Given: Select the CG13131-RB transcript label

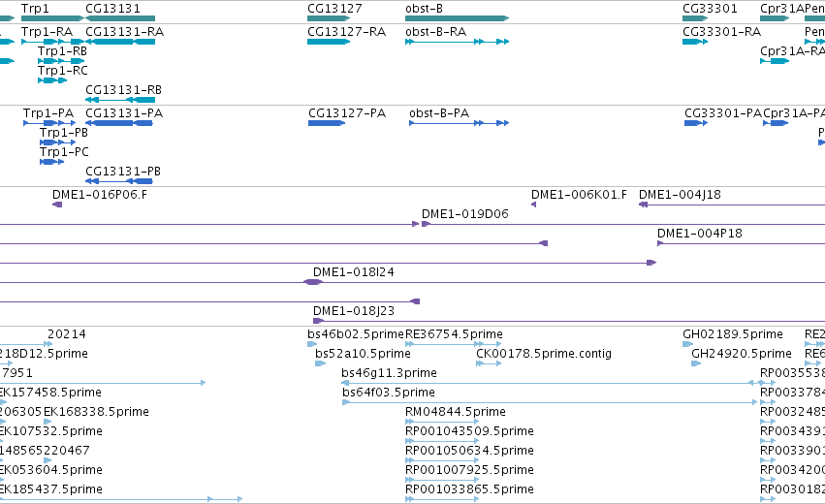Looking at the screenshot, I should click(x=124, y=90).
